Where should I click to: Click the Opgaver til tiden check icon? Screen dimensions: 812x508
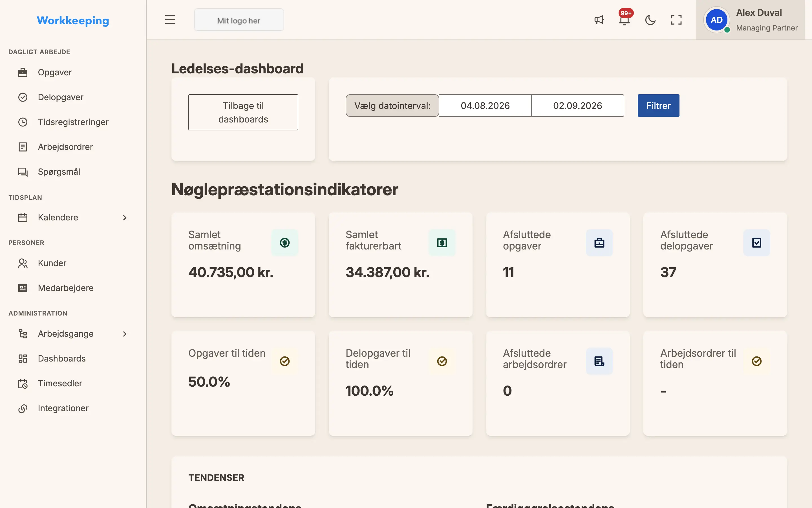point(284,361)
